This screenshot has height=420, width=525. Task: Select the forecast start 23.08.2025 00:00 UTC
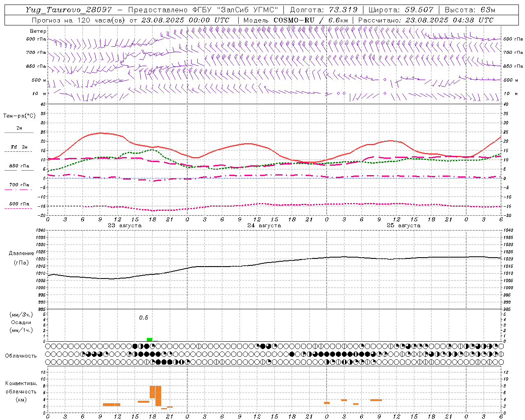185,20
